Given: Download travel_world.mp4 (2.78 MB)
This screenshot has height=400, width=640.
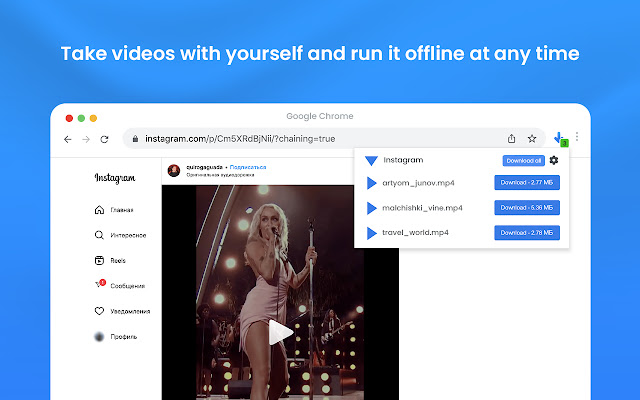Looking at the screenshot, I should [x=527, y=233].
